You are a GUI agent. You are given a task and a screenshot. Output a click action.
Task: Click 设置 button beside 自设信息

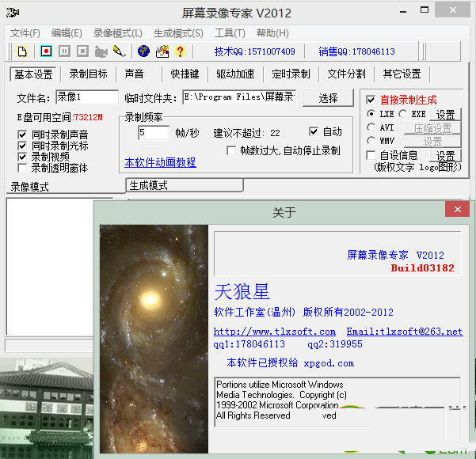pos(445,156)
